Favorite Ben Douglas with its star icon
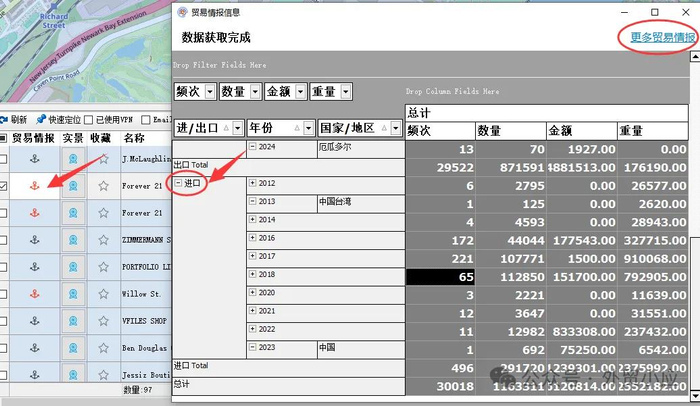 click(x=104, y=348)
